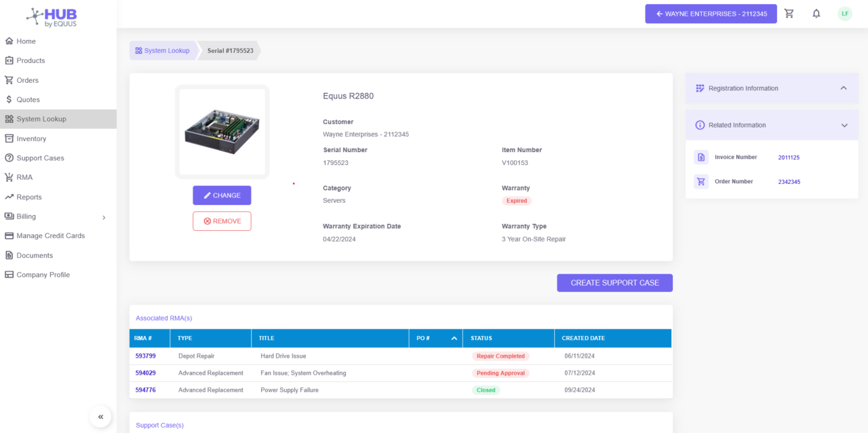Click the CREATED DATE column header
The height and width of the screenshot is (433, 868).
pyautogui.click(x=613, y=338)
